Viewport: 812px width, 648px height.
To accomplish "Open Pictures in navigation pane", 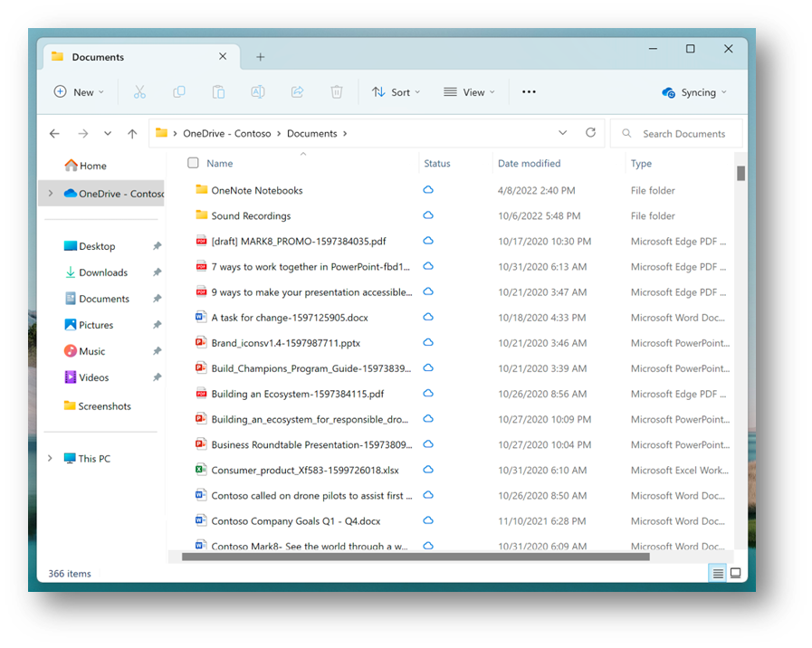I will point(89,325).
